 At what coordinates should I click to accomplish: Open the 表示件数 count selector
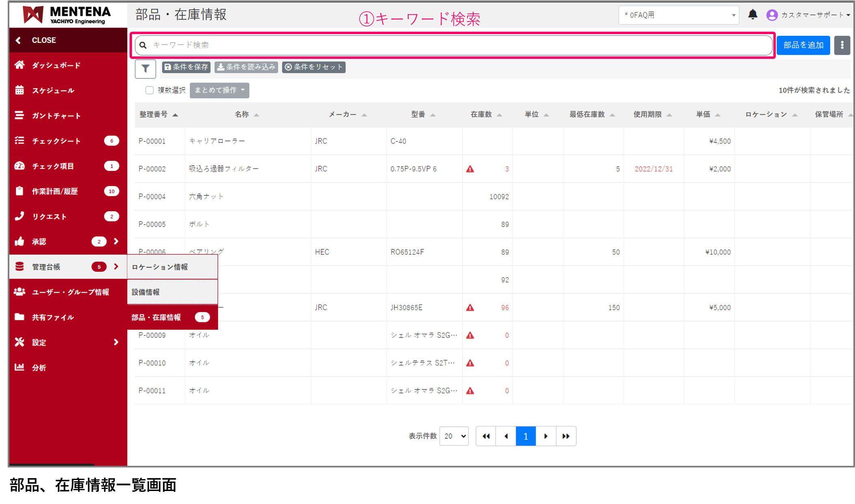[454, 436]
